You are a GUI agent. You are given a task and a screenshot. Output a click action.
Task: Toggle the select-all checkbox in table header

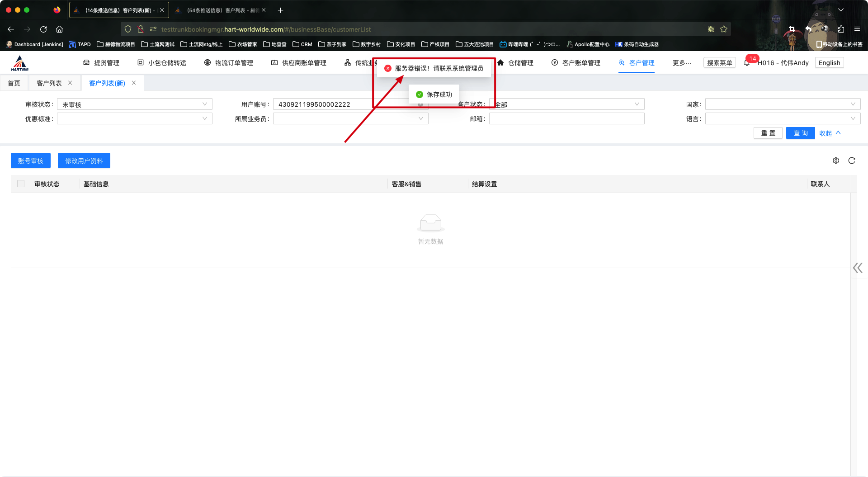(21, 184)
